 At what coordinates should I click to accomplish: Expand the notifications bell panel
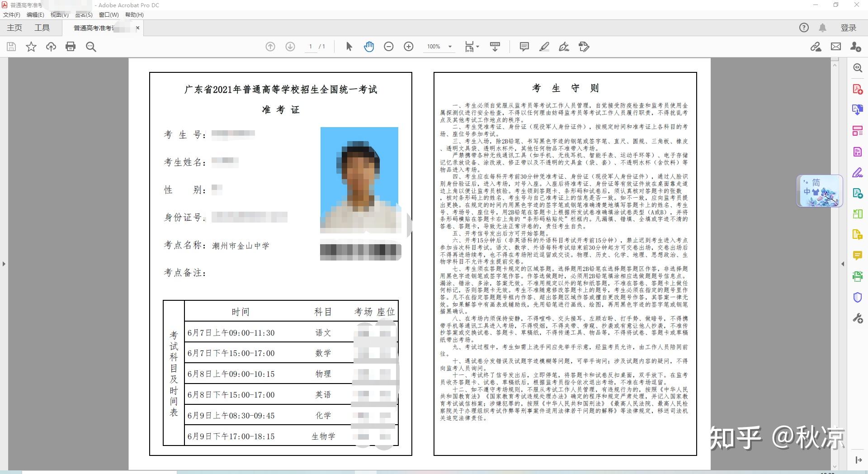pos(822,28)
